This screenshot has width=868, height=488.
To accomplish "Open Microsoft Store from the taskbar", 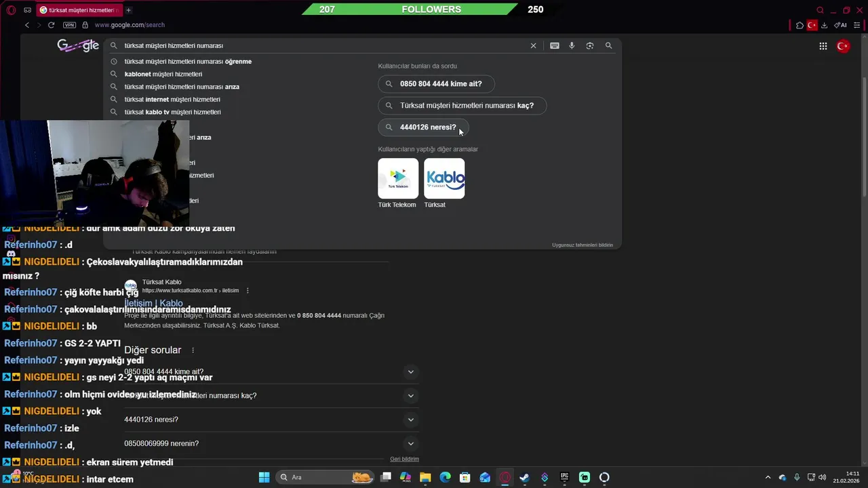I will click(465, 477).
